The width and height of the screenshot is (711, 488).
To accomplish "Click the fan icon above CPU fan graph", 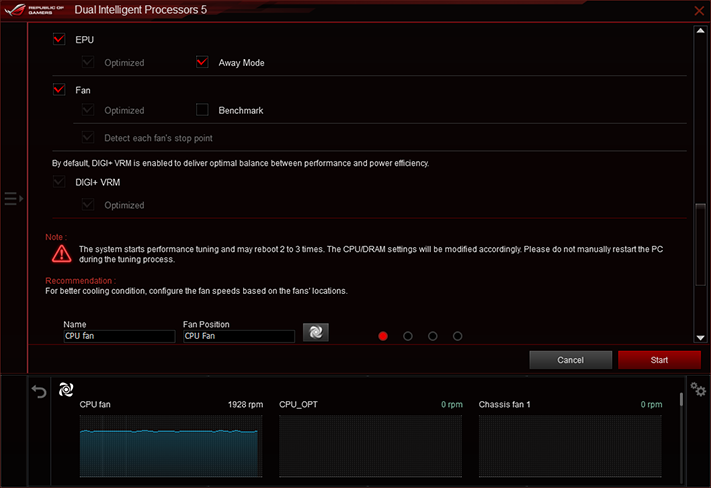I will coord(66,390).
